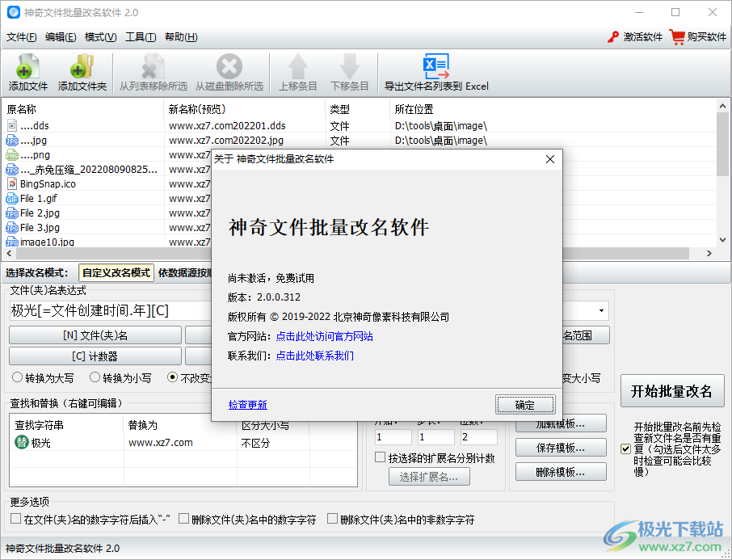Enable delete numeric characters checkbox
Viewport: 732px width, 560px height.
[184, 519]
